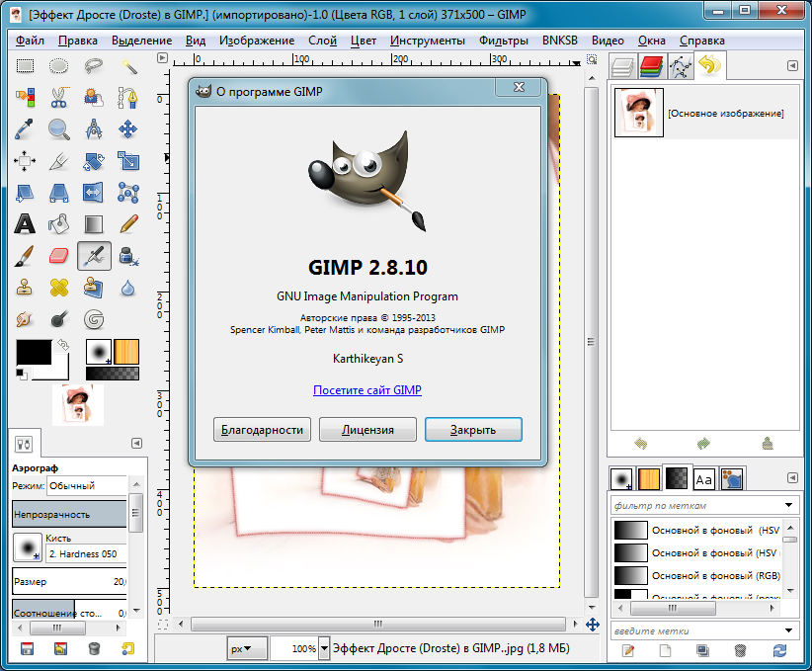The image size is (812, 671).
Task: Open the Фильтры menu
Action: click(503, 41)
